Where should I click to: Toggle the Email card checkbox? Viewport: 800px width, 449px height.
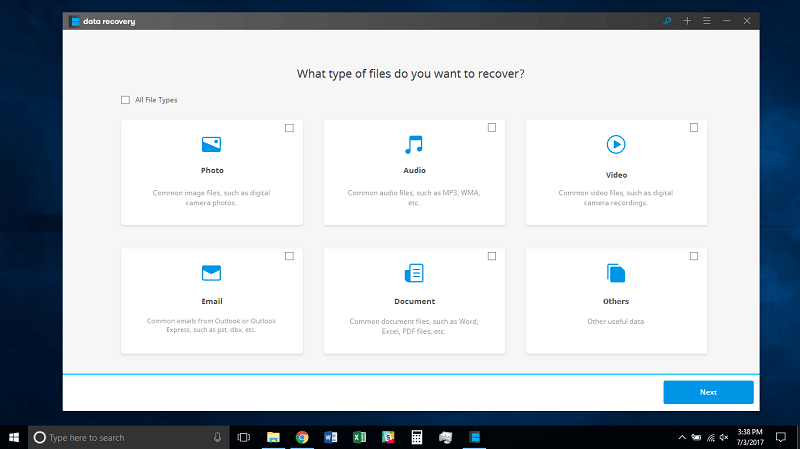289,256
